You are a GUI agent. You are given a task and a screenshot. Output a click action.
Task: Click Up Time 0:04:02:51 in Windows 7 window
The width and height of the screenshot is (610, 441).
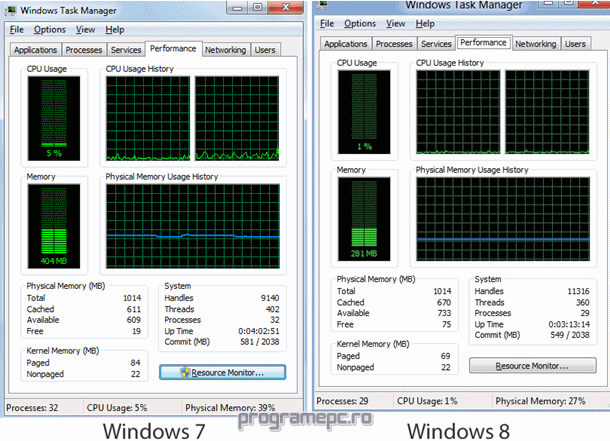coord(259,331)
